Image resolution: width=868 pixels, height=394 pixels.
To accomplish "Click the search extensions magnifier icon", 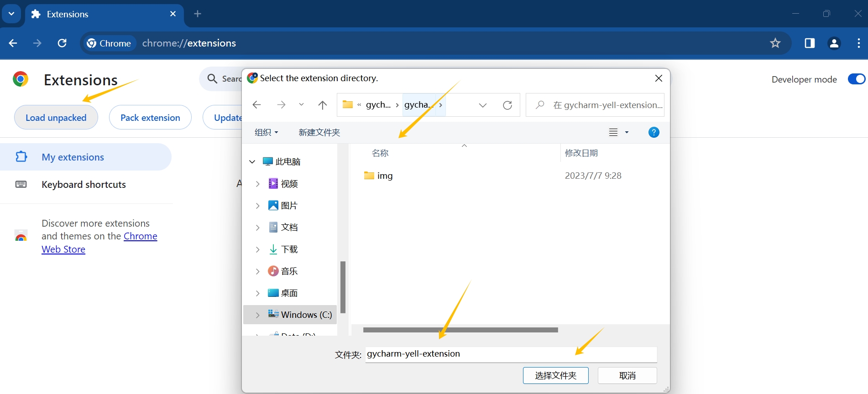I will click(x=212, y=79).
